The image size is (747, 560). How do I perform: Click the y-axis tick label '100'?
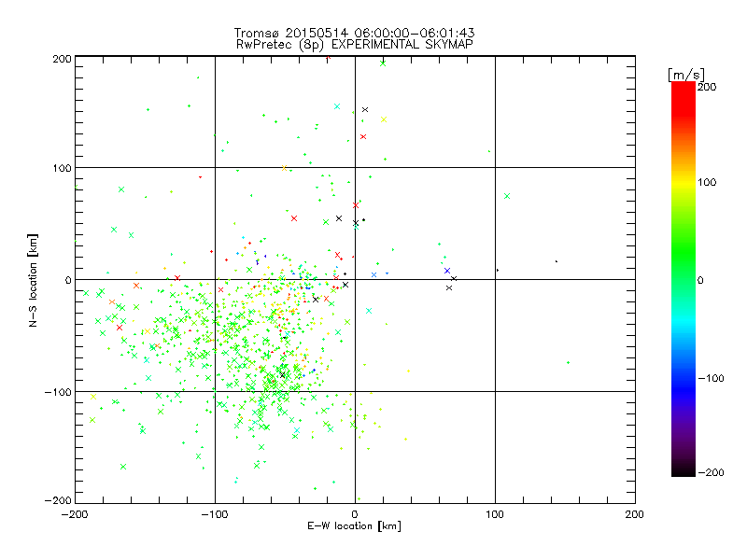62,168
